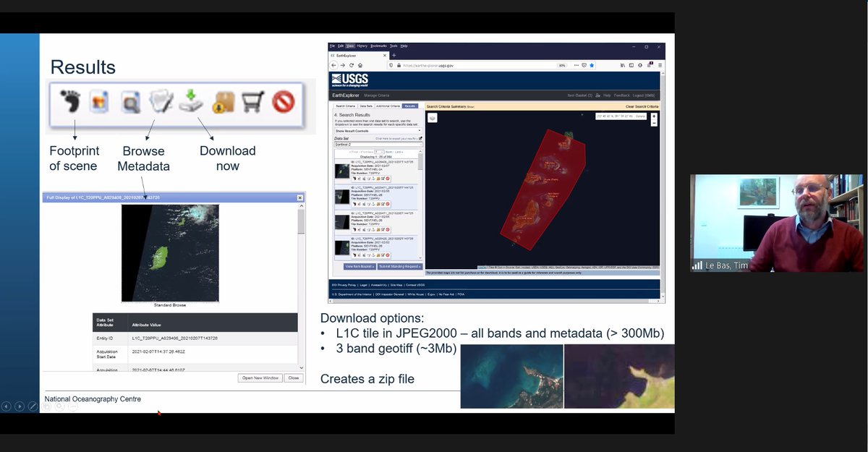
Task: Click the Le Bas, Tim participant video
Action: [x=777, y=223]
